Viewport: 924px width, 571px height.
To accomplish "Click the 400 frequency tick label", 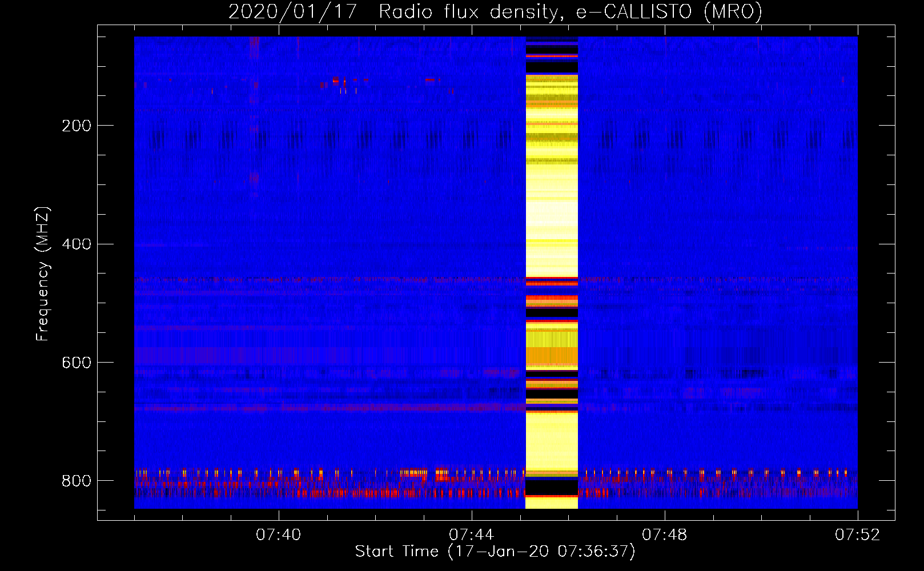I will pyautogui.click(x=77, y=244).
